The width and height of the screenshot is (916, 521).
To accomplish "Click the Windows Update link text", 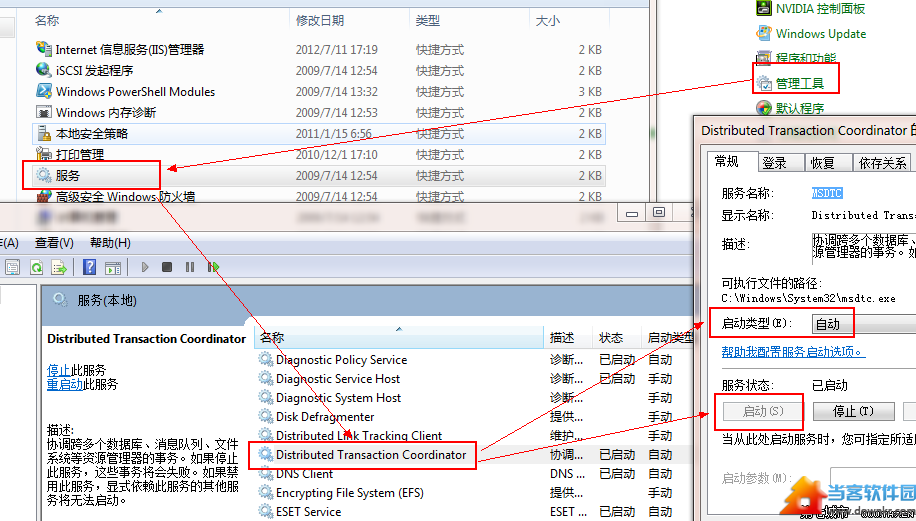I will [821, 33].
